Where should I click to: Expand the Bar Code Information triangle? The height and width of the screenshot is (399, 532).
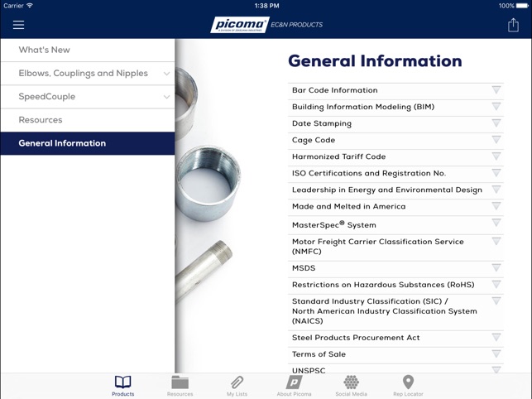coord(496,89)
